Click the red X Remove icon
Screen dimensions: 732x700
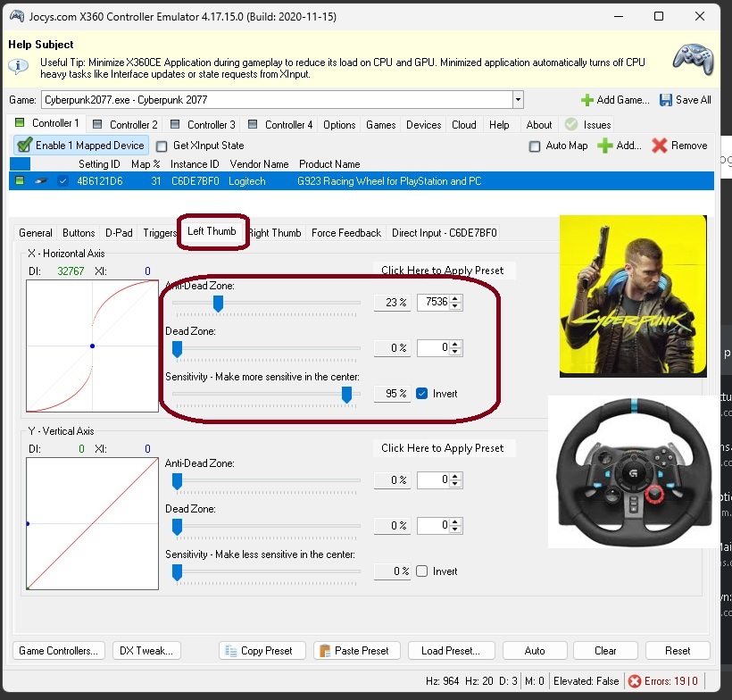click(x=659, y=146)
